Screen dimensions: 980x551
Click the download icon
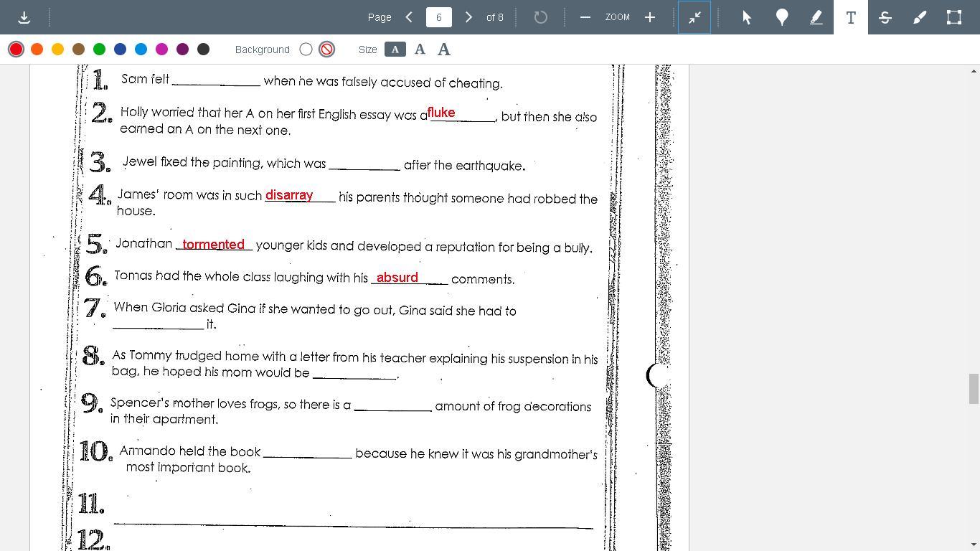(x=24, y=17)
